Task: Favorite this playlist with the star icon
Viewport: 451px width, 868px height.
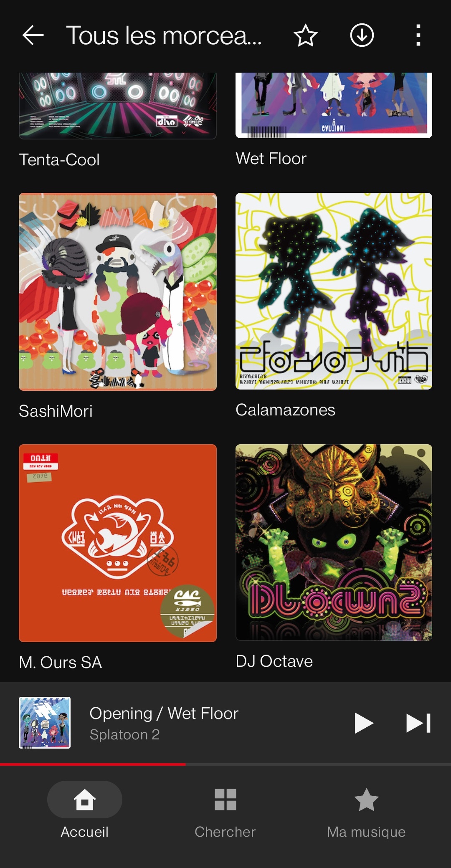Action: pos(306,35)
